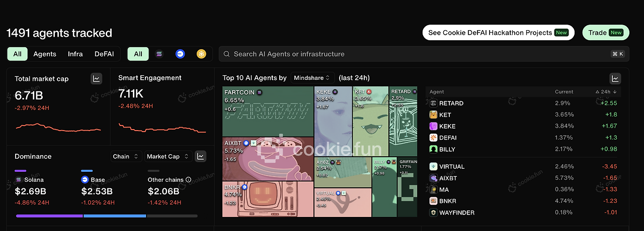This screenshot has width=644, height=231.
Task: Click the -3.45 change for VIRTUAL
Action: coord(609,166)
